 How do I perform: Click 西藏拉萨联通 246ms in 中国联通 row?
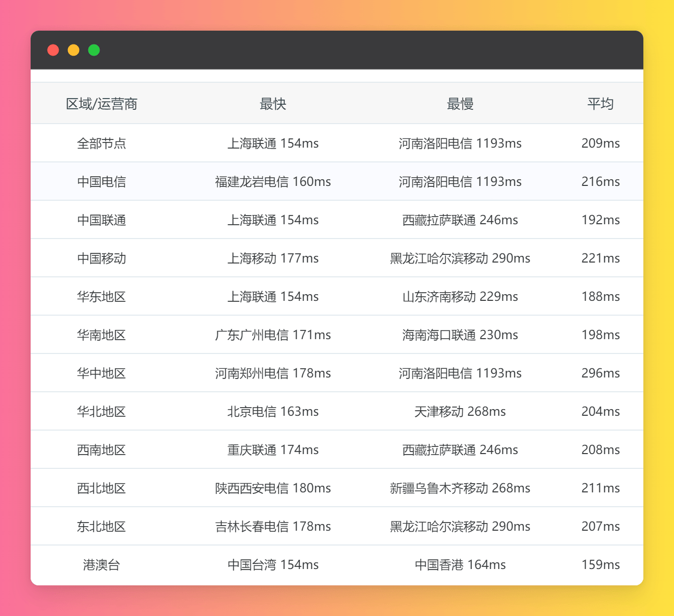tap(460, 220)
